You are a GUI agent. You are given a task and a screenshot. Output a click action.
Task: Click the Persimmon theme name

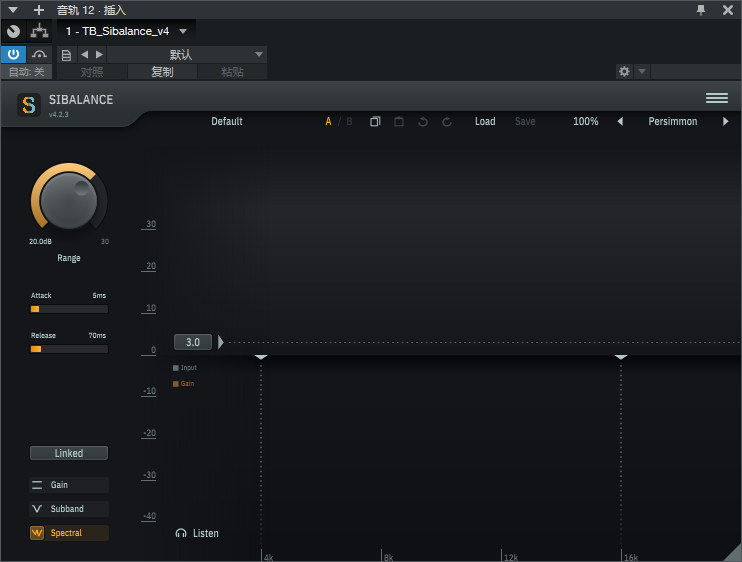672,122
